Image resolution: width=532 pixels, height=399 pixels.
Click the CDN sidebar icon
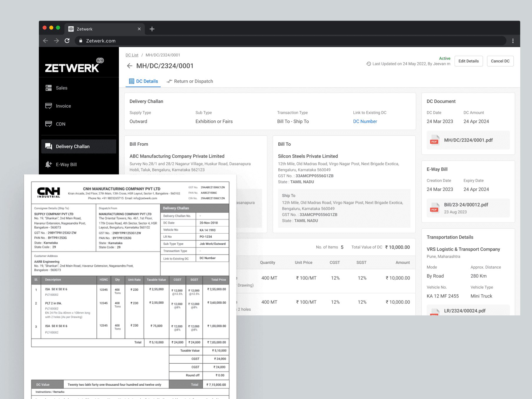[x=49, y=124]
